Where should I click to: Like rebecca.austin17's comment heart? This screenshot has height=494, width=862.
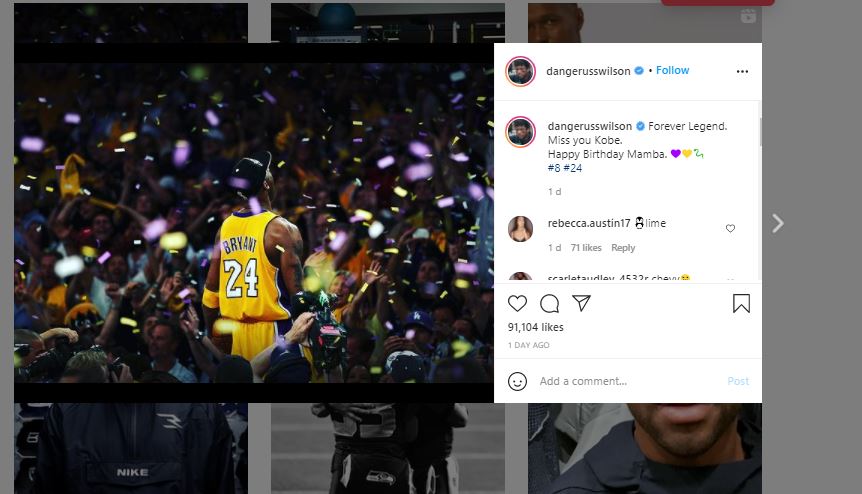[730, 228]
